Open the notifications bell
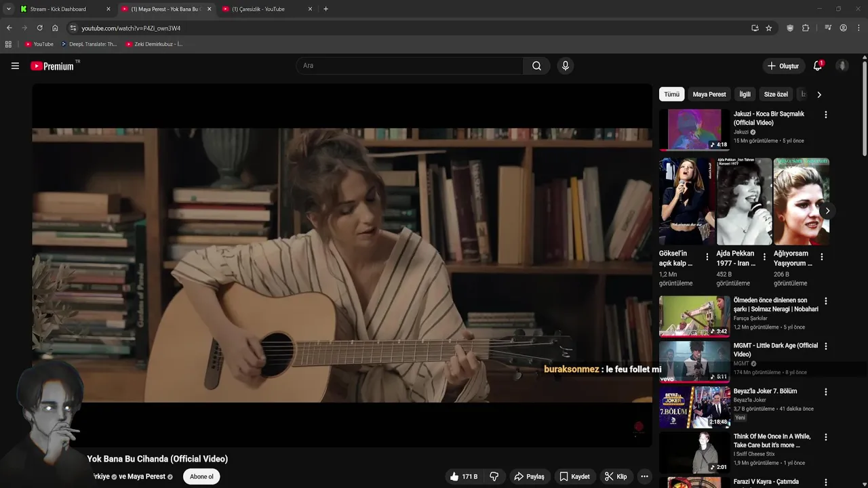This screenshot has height=488, width=868. pos(818,66)
